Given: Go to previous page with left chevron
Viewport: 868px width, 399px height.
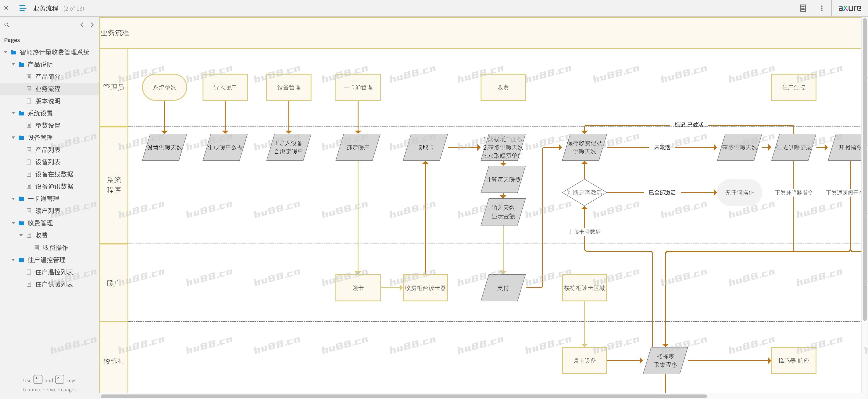Looking at the screenshot, I should [82, 25].
